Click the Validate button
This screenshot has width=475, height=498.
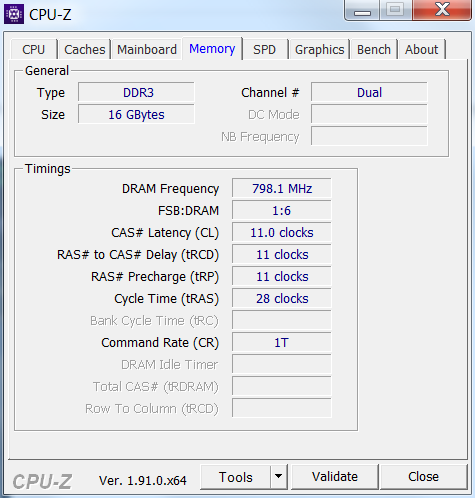[x=335, y=477]
